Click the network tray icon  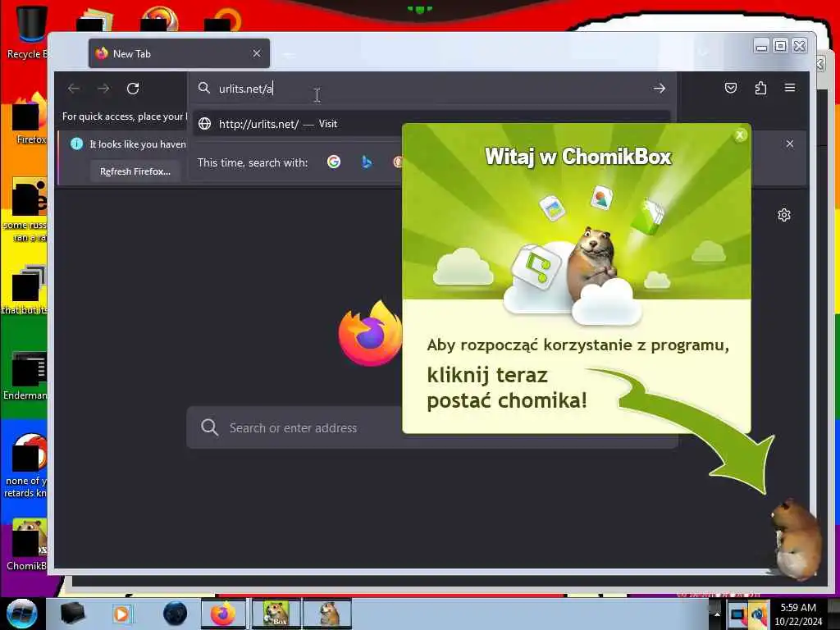click(x=737, y=614)
